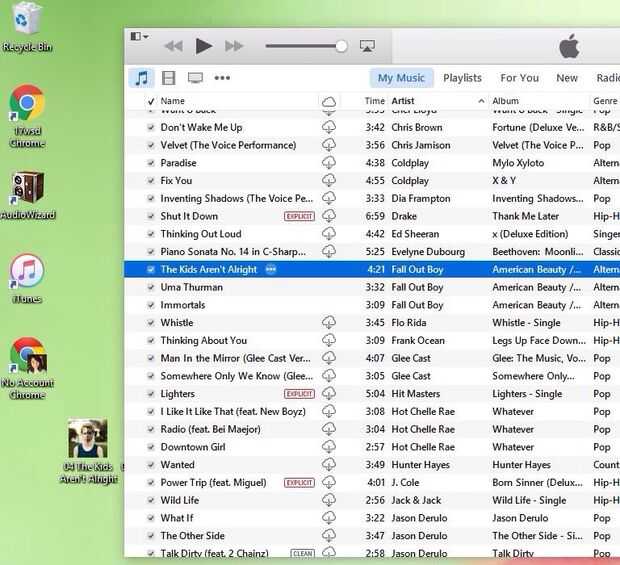Download Inventing Shadows from iCloud
Viewport: 620px width, 565px height.
329,198
